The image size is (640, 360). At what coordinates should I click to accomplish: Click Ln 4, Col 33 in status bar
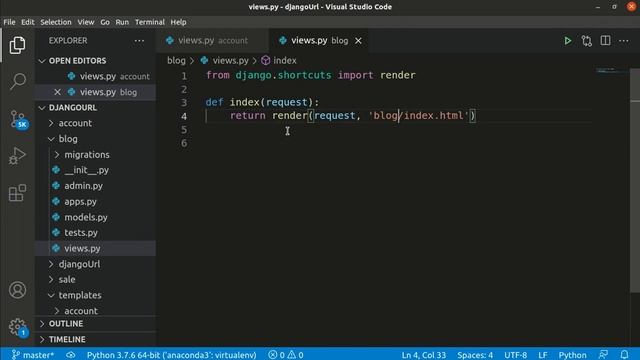point(423,355)
